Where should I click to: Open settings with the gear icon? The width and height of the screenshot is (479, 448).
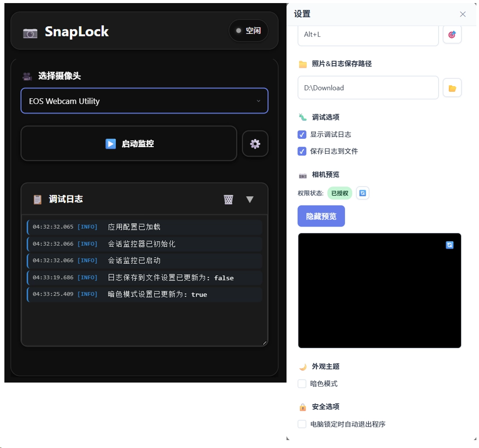click(255, 144)
